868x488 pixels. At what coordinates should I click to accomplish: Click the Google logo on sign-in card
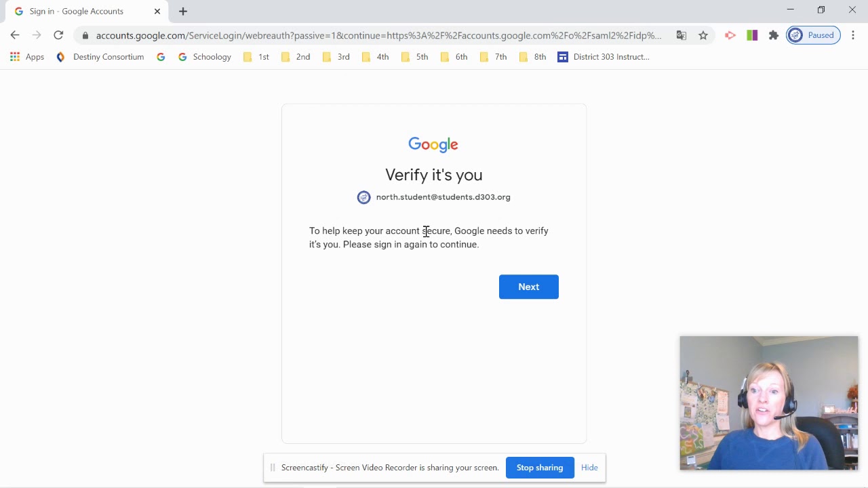(433, 144)
